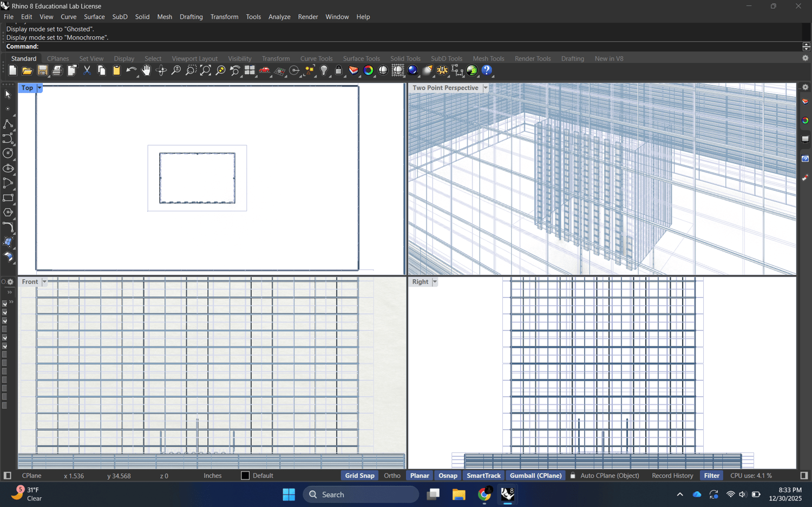Image resolution: width=812 pixels, height=507 pixels.
Task: Click the Default layer color swatch
Action: [x=245, y=476]
